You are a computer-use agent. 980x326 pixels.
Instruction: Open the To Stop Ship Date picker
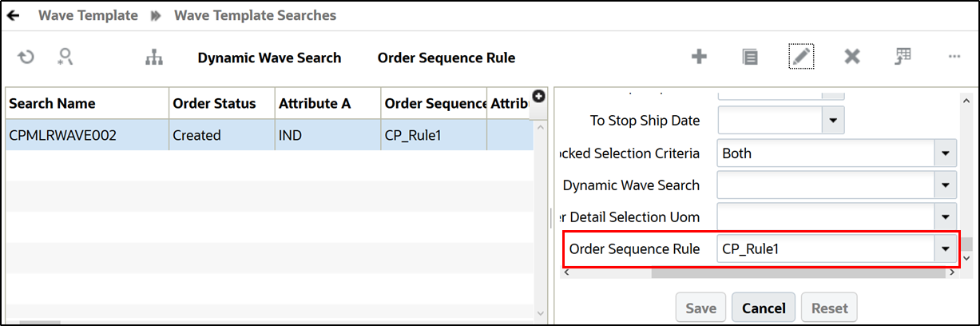pos(833,121)
